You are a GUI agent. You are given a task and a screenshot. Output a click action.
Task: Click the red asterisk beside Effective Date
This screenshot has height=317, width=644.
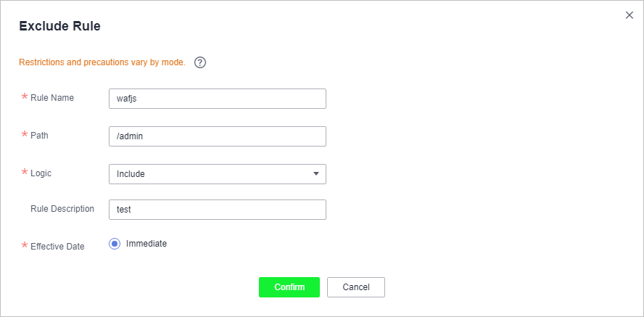coord(24,246)
